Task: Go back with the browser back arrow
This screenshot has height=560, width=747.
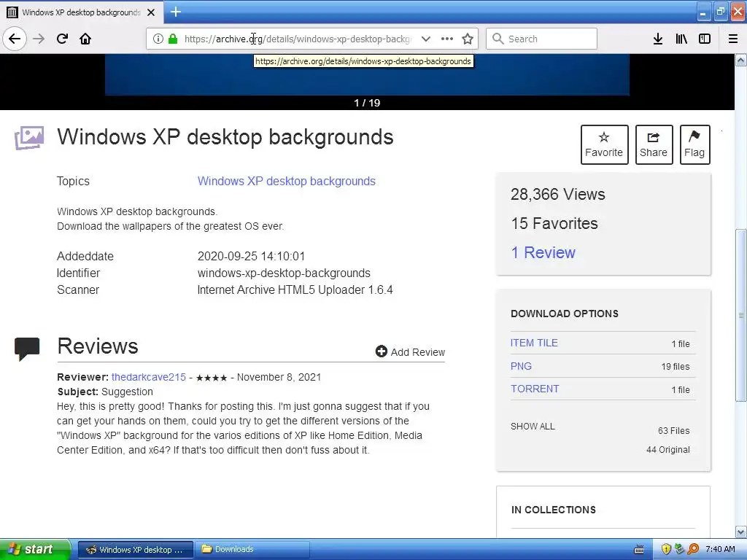Action: pyautogui.click(x=15, y=39)
